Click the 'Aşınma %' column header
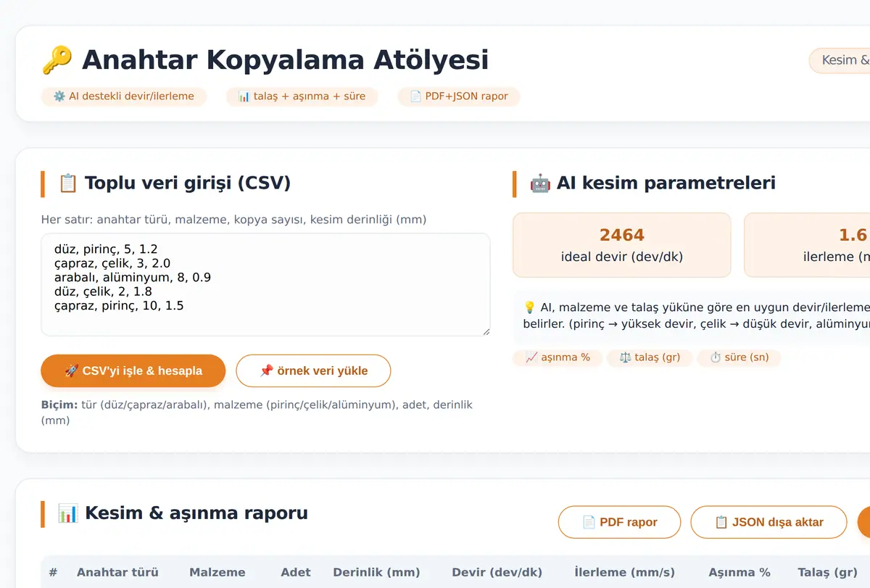Image resolution: width=870 pixels, height=588 pixels. pos(739,572)
